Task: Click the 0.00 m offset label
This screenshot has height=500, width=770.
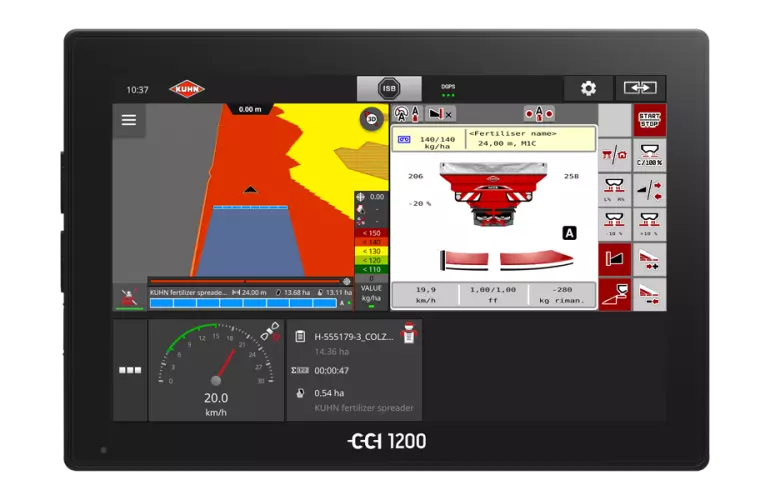Action: pos(249,109)
